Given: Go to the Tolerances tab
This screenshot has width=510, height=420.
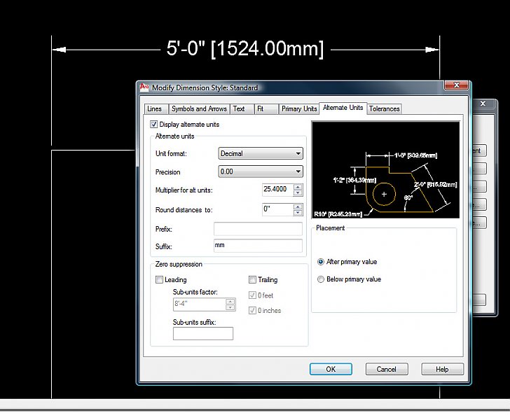Looking at the screenshot, I should click(x=384, y=109).
